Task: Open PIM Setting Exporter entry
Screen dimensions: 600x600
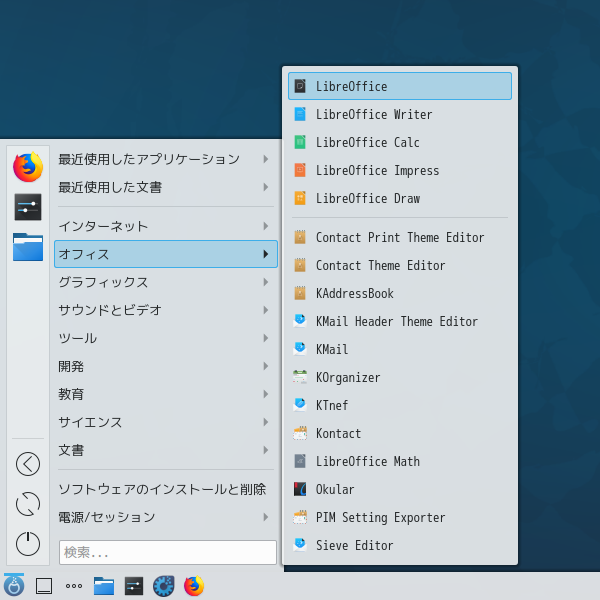Action: point(400,517)
